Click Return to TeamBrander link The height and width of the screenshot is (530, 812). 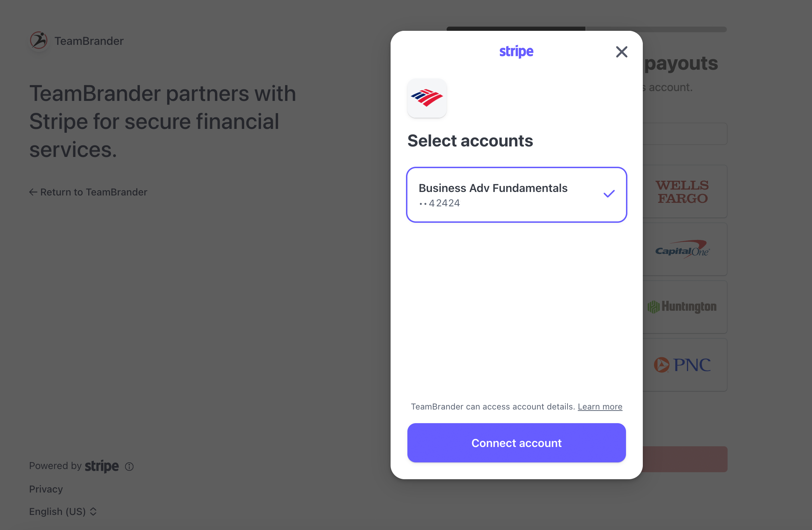88,192
